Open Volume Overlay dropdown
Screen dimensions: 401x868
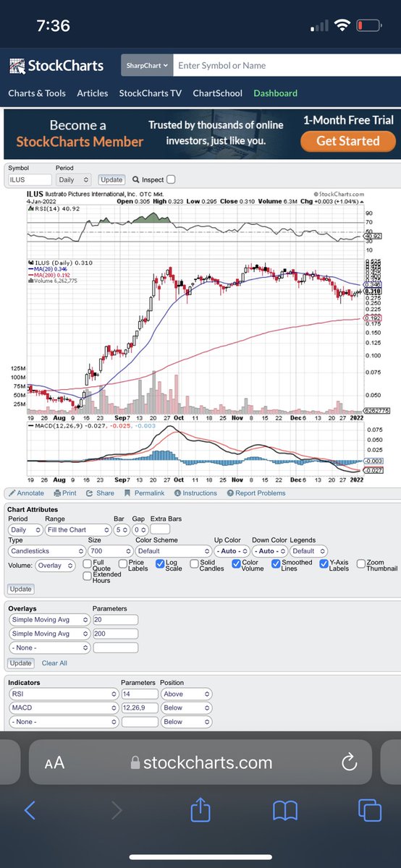point(56,565)
